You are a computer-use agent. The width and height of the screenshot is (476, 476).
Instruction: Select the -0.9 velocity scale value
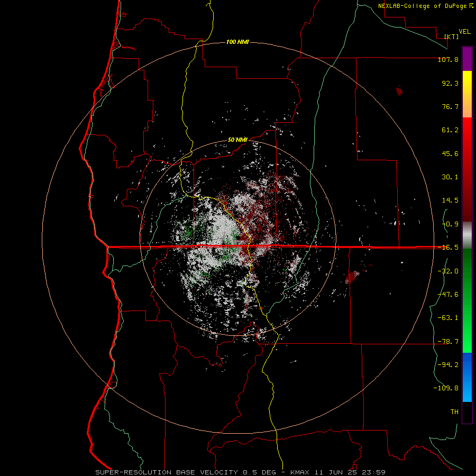click(450, 224)
